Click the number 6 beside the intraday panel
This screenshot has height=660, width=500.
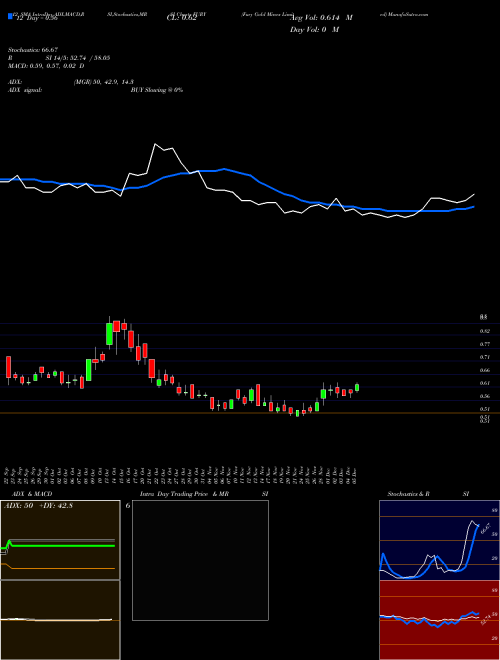128,506
